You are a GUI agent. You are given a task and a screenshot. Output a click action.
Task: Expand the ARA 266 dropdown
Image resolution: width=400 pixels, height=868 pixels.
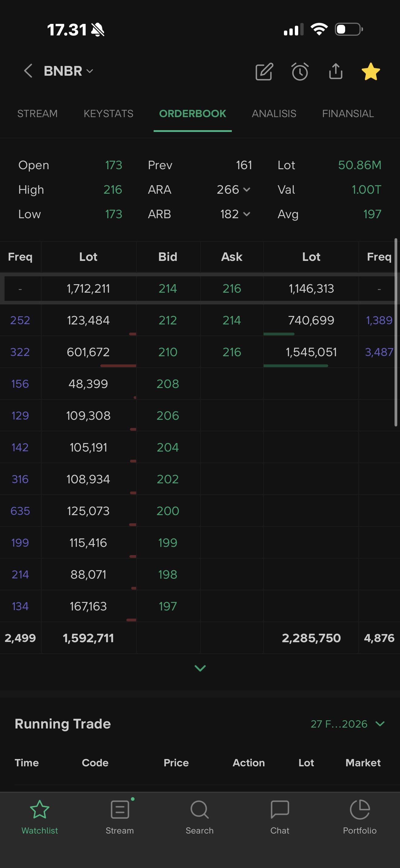pos(234,190)
